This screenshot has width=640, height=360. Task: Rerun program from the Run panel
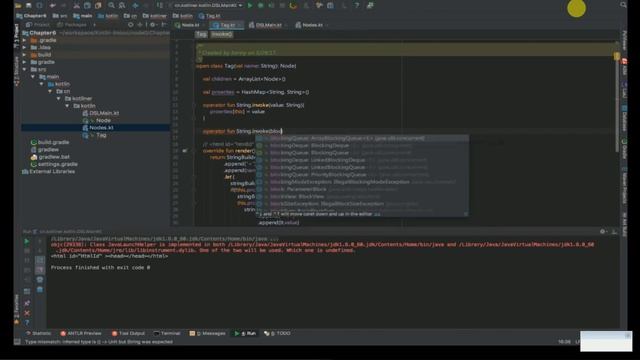[x=27, y=241]
